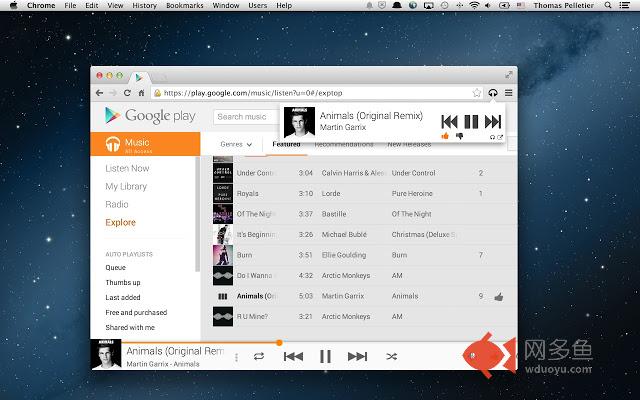This screenshot has width=640, height=400.
Task: Open Listen Now in the sidebar
Action: coord(127,168)
